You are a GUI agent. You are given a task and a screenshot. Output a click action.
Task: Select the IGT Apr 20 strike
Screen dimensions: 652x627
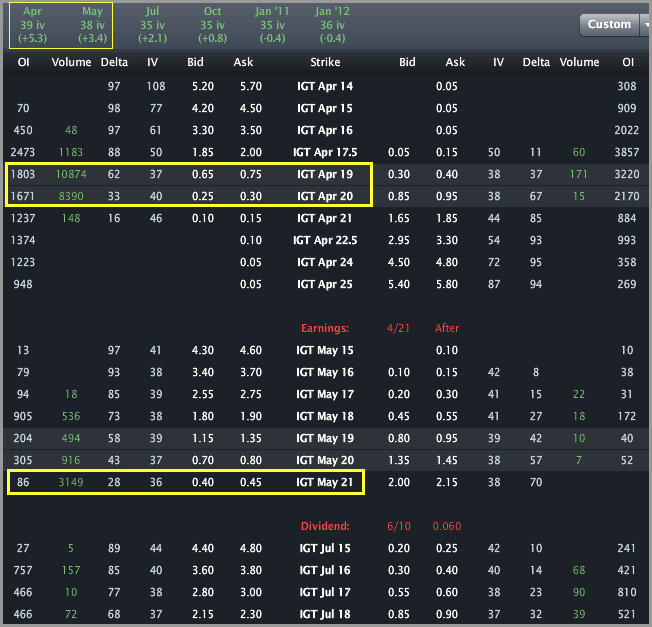point(325,196)
